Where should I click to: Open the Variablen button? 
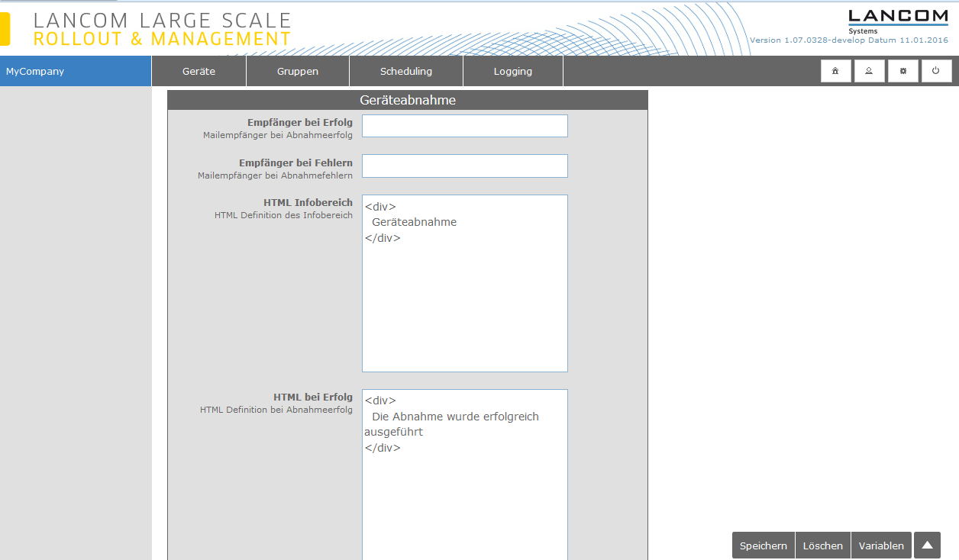(x=881, y=546)
